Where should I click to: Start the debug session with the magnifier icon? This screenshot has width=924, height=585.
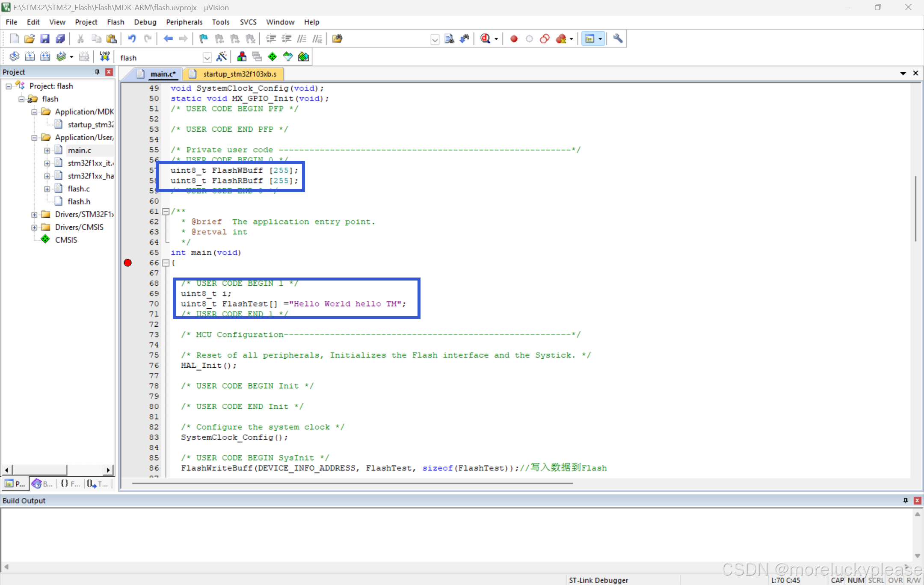485,39
